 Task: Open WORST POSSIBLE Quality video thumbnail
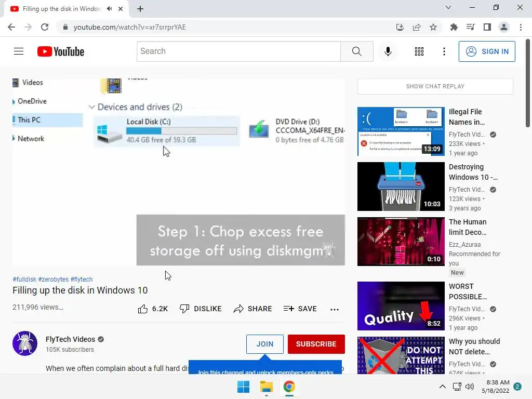point(401,305)
